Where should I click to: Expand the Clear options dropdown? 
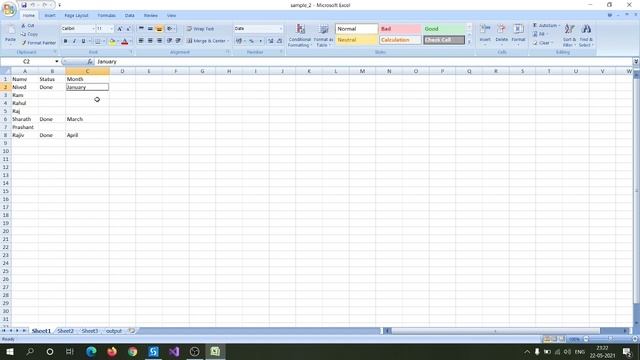(552, 43)
